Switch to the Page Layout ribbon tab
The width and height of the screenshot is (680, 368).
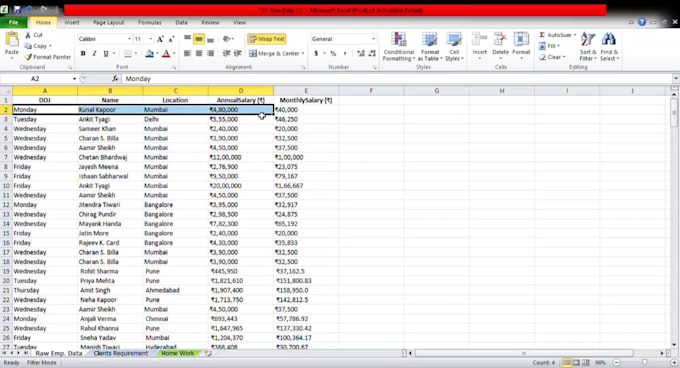[x=108, y=22]
